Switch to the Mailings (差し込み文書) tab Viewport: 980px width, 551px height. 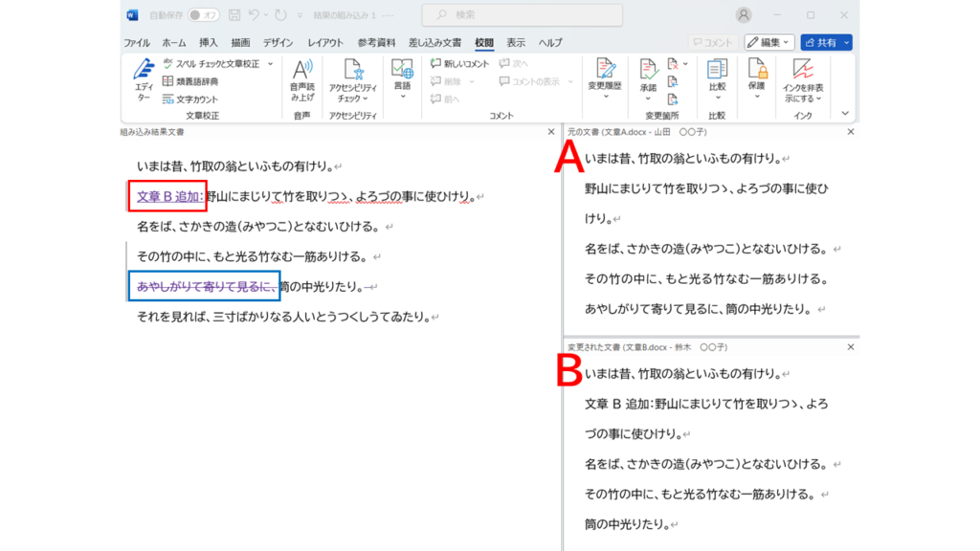[435, 42]
